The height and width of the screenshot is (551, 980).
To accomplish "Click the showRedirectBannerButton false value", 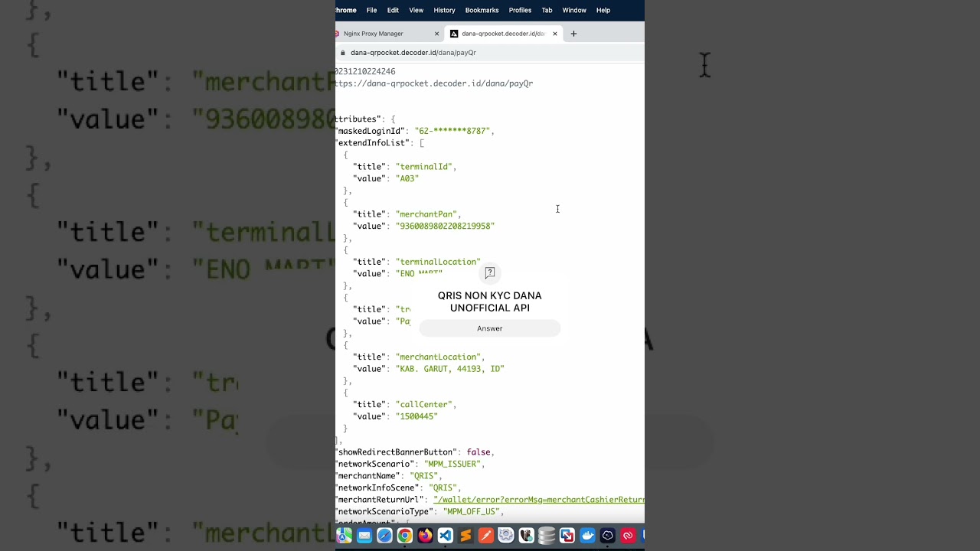I will [479, 452].
